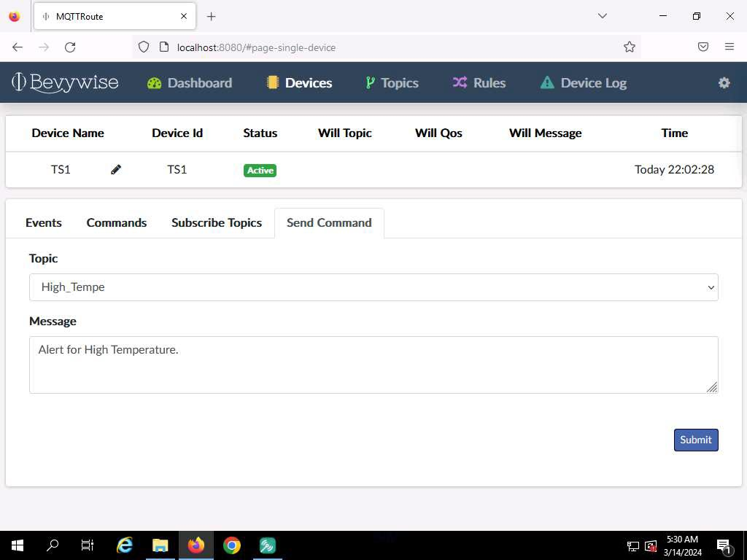Bookmark page with the star icon

[x=630, y=47]
